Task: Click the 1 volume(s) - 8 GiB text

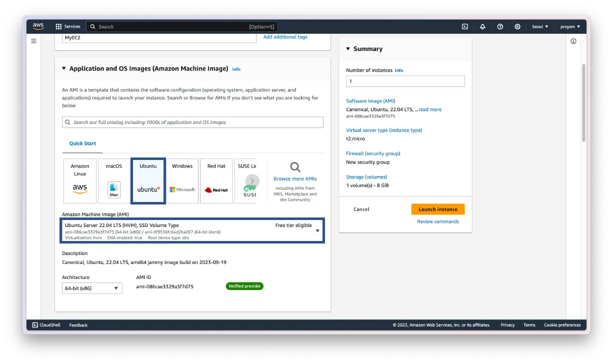Action: click(x=367, y=185)
